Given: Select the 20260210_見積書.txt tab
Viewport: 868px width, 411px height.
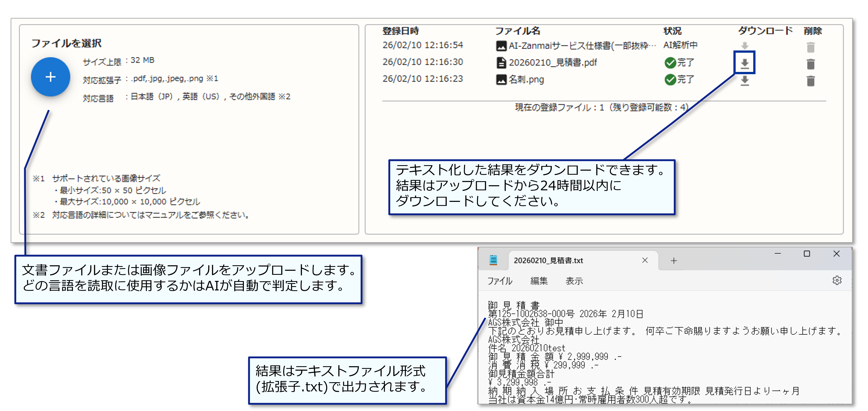Looking at the screenshot, I should [548, 260].
